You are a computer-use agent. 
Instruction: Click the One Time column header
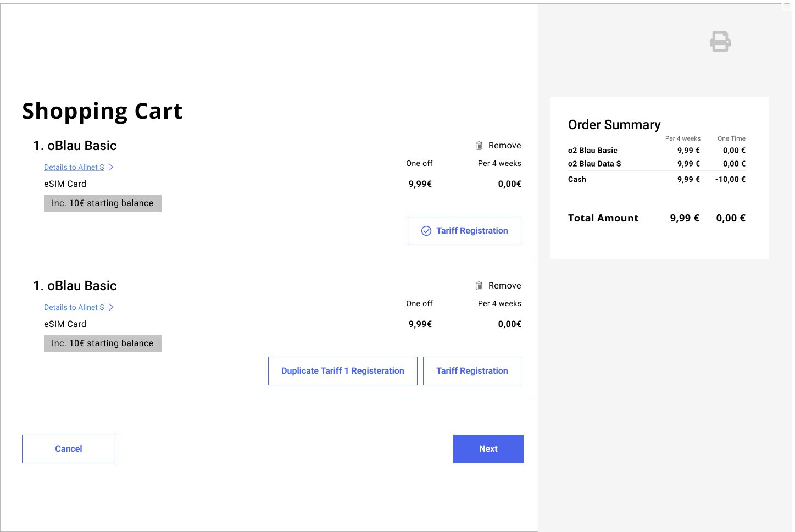pos(731,138)
